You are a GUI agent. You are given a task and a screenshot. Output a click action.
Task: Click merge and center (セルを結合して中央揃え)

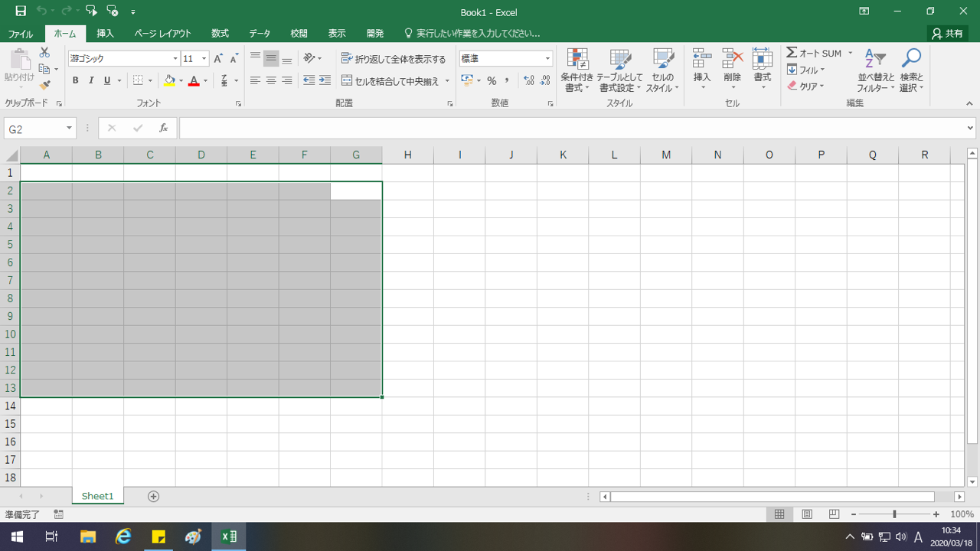pos(390,80)
